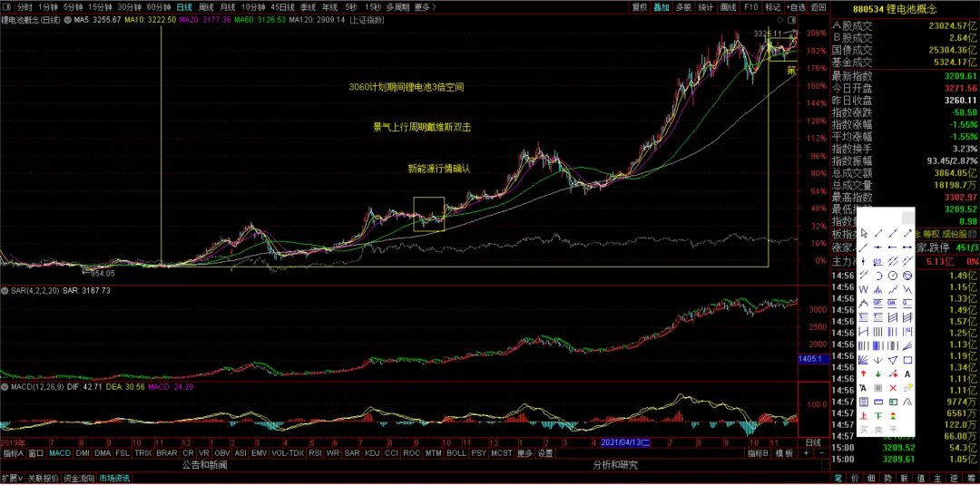This screenshot has height=485, width=980.
Task: Select the VOL-TDX indicator tab
Action: pos(289,452)
